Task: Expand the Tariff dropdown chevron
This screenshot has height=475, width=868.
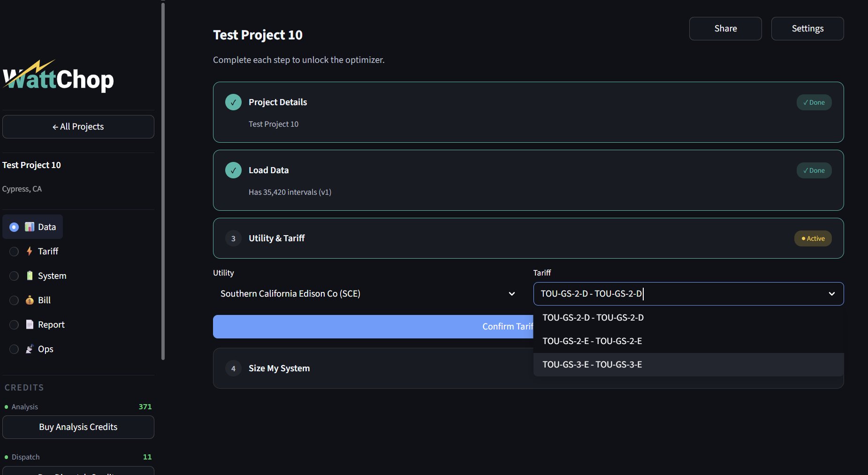Action: 832,294
